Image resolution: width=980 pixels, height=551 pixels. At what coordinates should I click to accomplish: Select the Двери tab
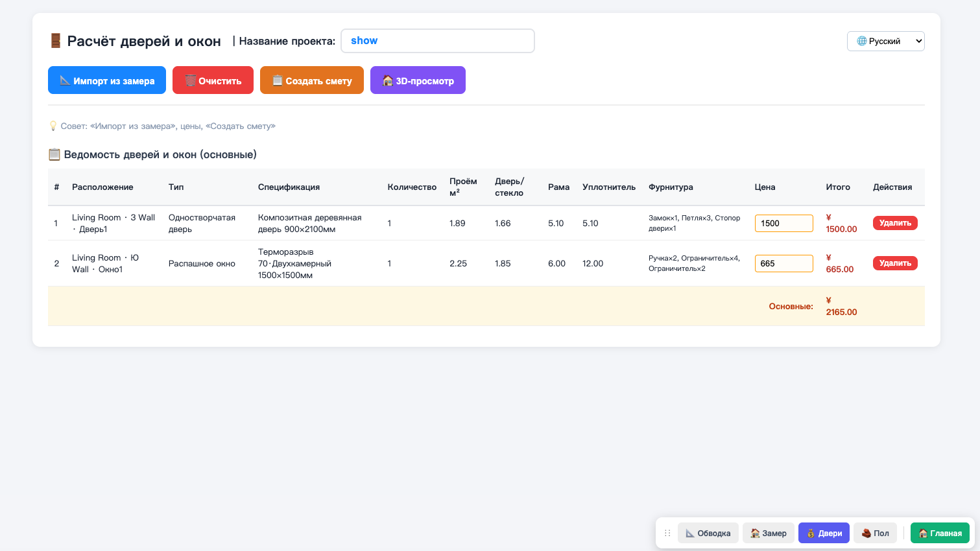824,533
